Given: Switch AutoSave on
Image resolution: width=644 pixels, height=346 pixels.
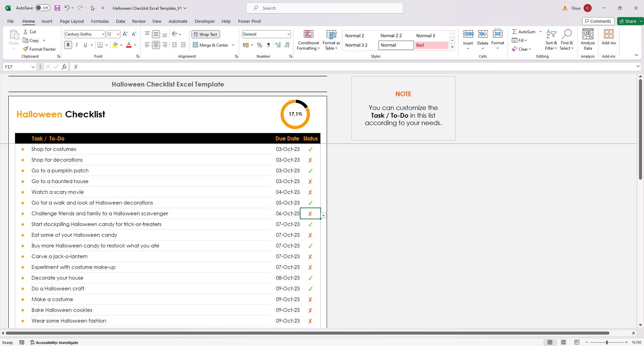Looking at the screenshot, I should (43, 7).
